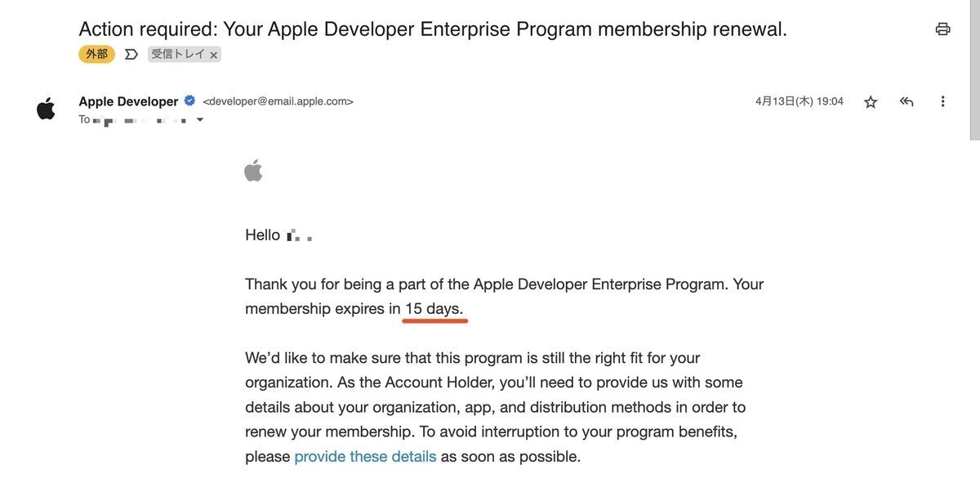Click the sender name Apple Developer
The height and width of the screenshot is (492, 980).
click(x=128, y=101)
